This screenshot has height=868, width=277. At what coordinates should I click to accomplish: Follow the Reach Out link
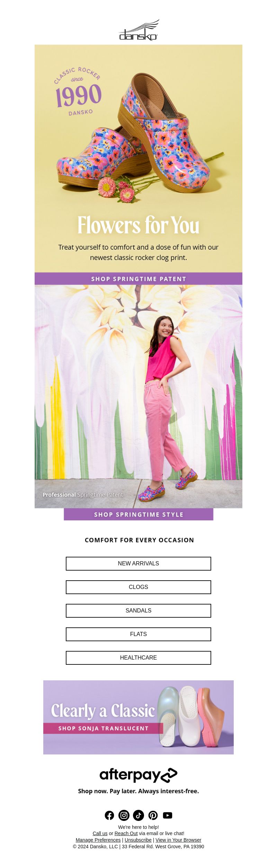(126, 833)
